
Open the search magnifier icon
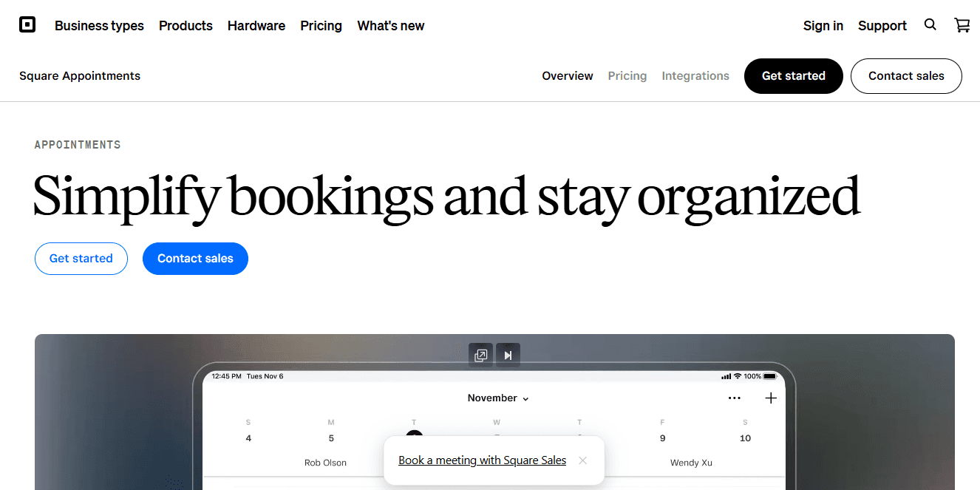click(x=930, y=24)
